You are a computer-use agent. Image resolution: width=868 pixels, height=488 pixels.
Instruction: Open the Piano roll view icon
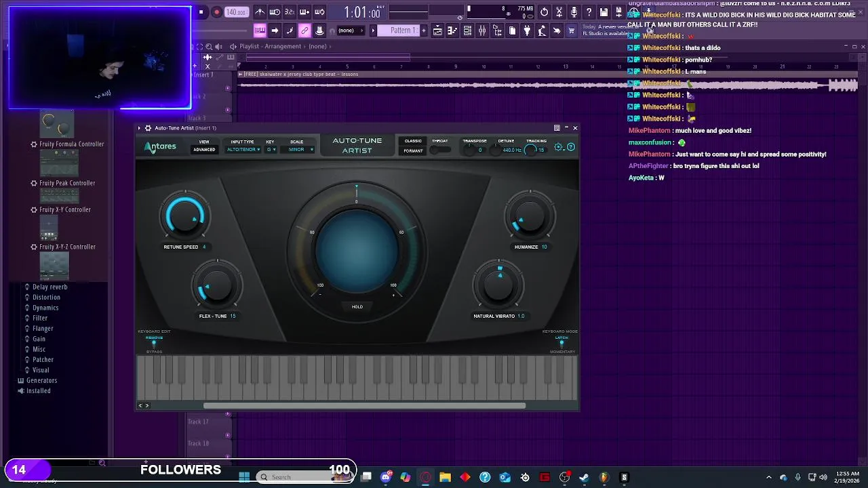(452, 30)
